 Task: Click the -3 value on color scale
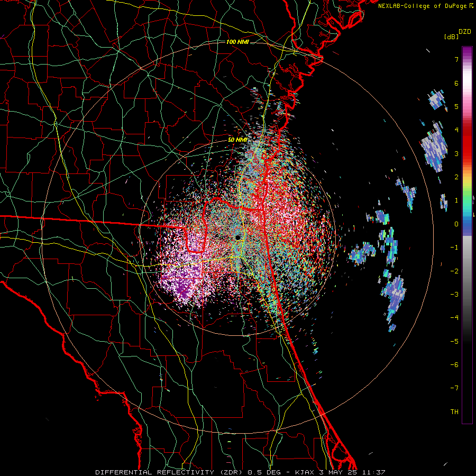click(454, 295)
